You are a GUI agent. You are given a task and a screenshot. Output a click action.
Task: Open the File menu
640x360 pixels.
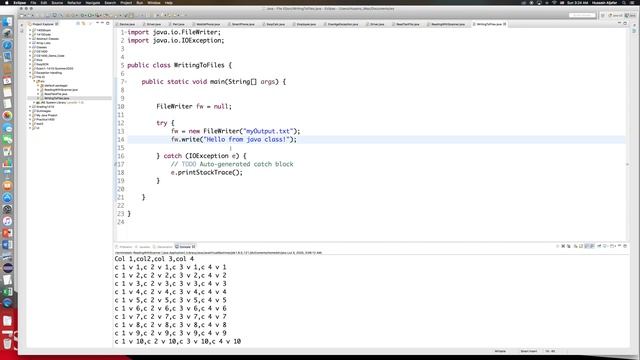(33, 2)
